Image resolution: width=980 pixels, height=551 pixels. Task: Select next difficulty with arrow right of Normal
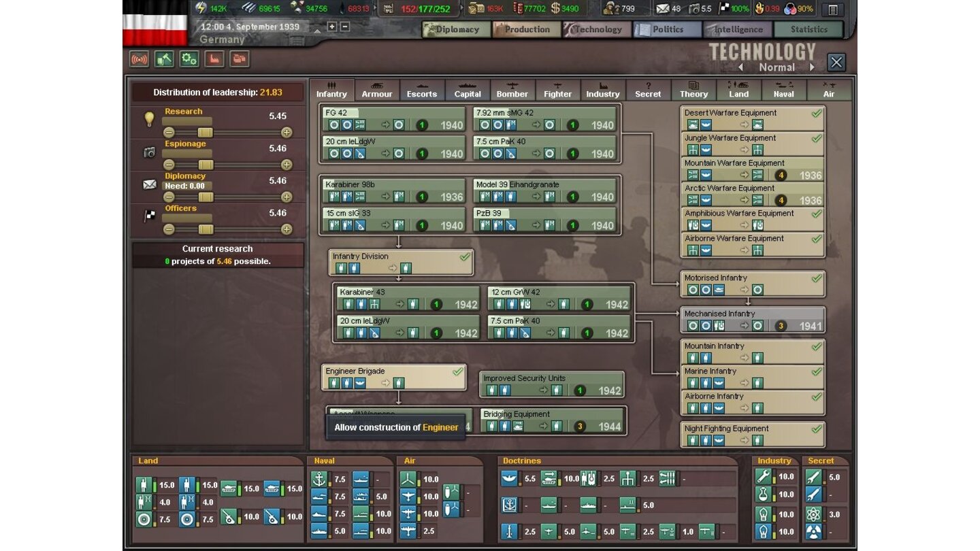point(812,67)
